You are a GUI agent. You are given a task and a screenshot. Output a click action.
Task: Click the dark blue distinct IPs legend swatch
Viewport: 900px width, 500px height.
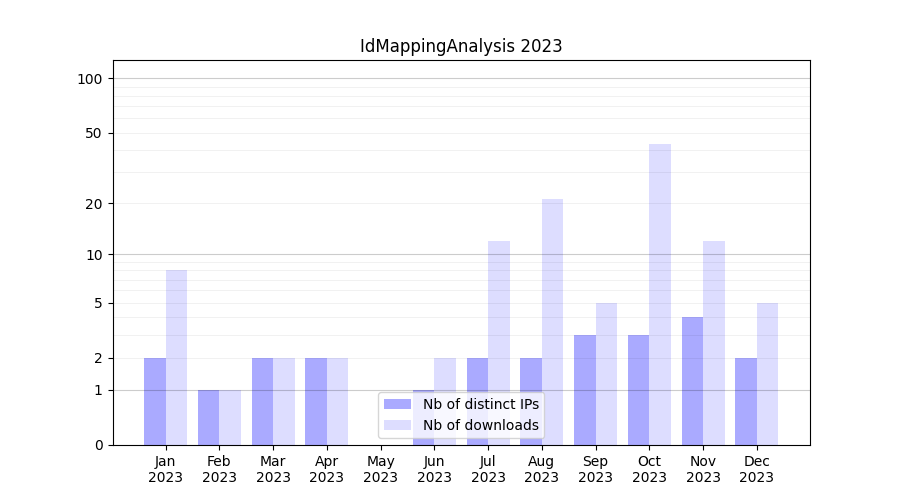pyautogui.click(x=397, y=404)
